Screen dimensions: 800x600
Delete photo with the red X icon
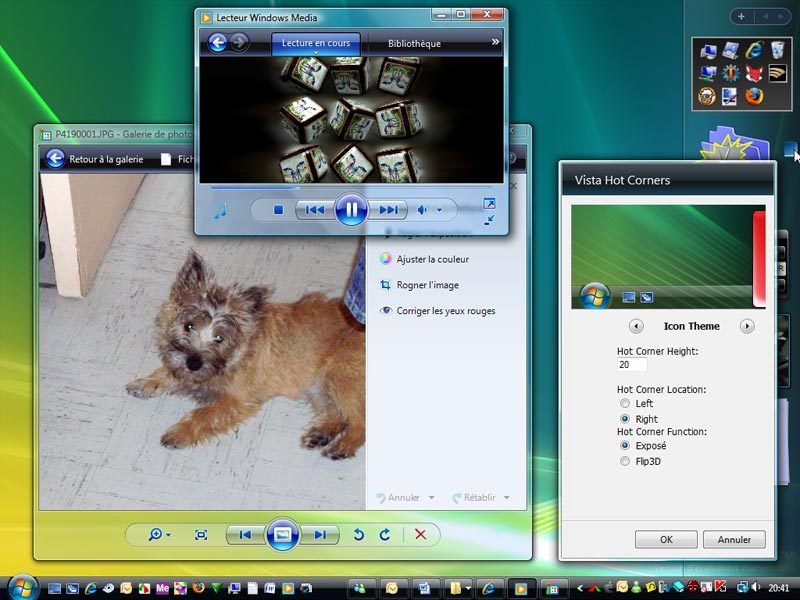click(420, 535)
